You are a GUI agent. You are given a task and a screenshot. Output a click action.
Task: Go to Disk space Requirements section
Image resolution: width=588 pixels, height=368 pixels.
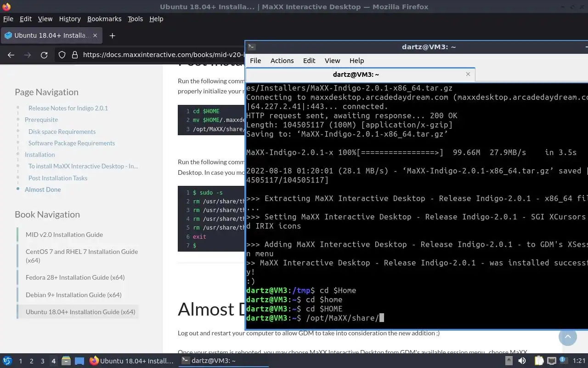(62, 132)
